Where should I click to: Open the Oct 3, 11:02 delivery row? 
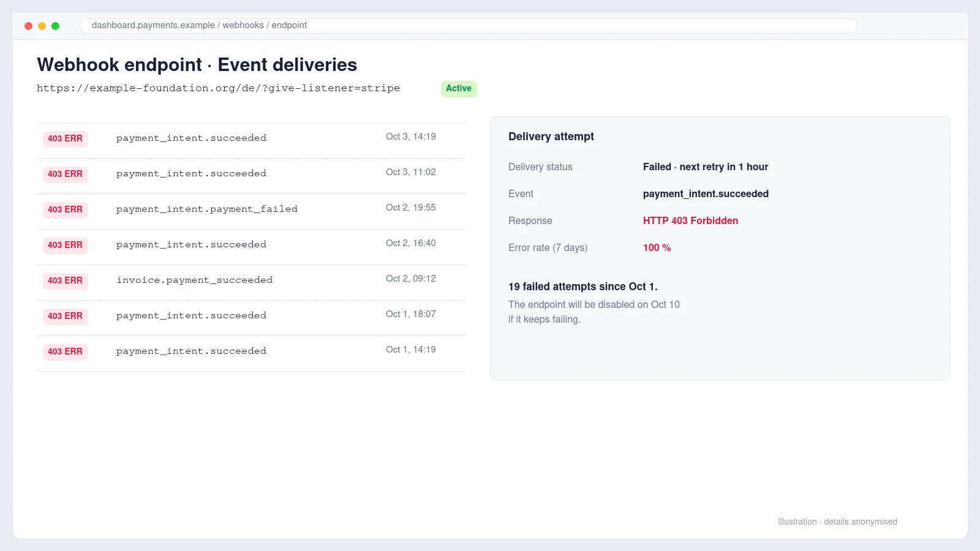pyautogui.click(x=251, y=176)
